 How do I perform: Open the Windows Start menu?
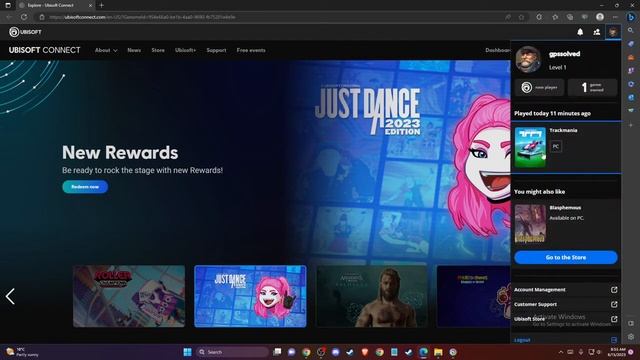click(187, 352)
